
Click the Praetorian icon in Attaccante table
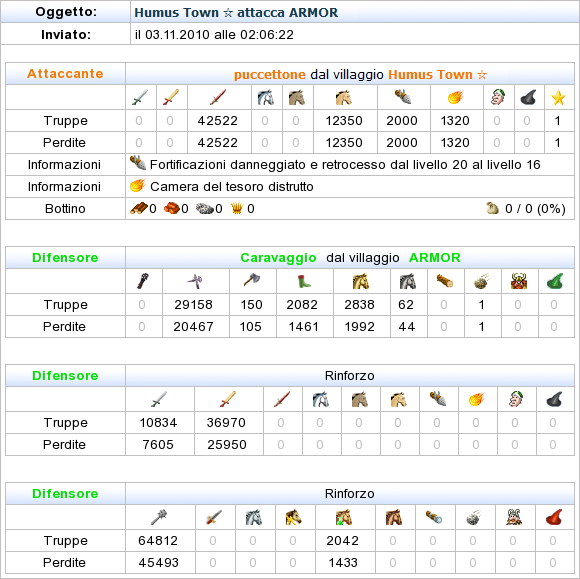coord(171,97)
